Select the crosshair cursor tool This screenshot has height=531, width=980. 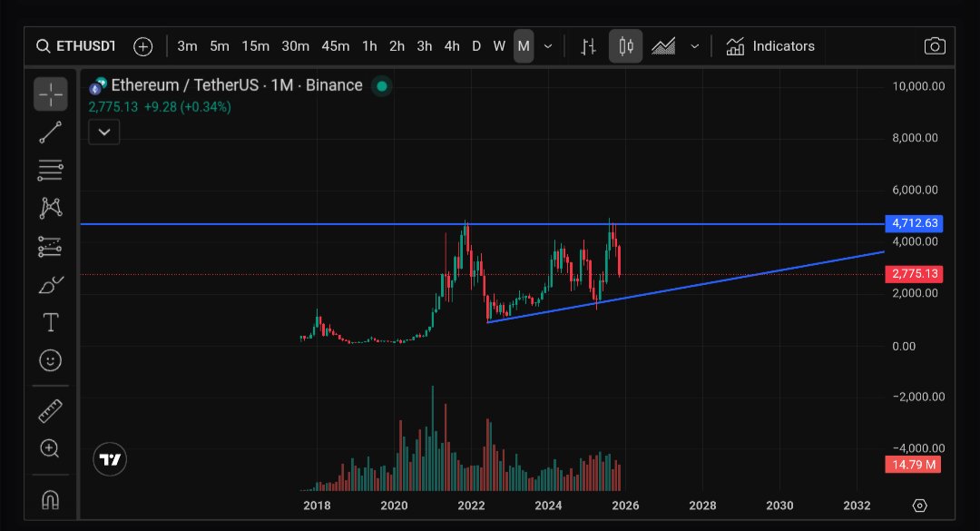click(x=51, y=94)
